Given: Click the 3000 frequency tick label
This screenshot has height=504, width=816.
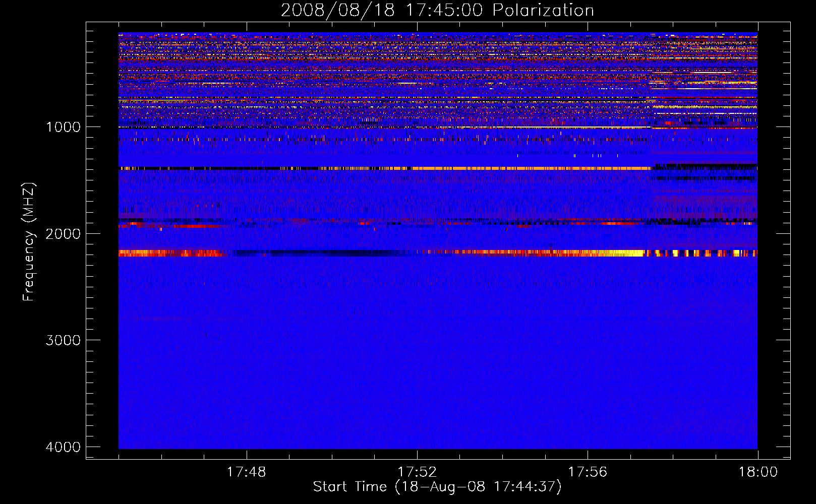Looking at the screenshot, I should click(63, 340).
